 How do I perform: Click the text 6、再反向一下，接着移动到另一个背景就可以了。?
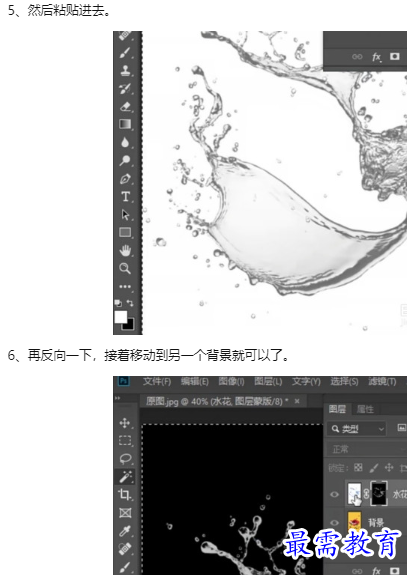pos(148,355)
